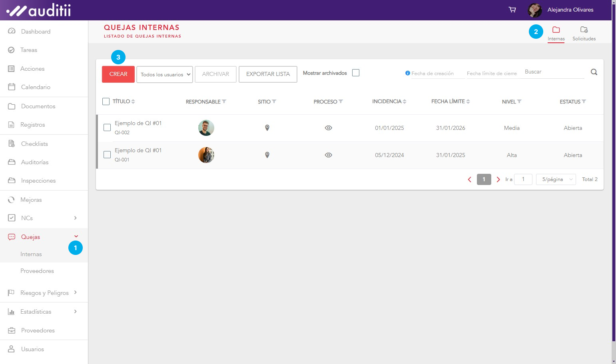Image resolution: width=616 pixels, height=364 pixels.
Task: Open the Todos los usuarios dropdown
Action: point(165,75)
